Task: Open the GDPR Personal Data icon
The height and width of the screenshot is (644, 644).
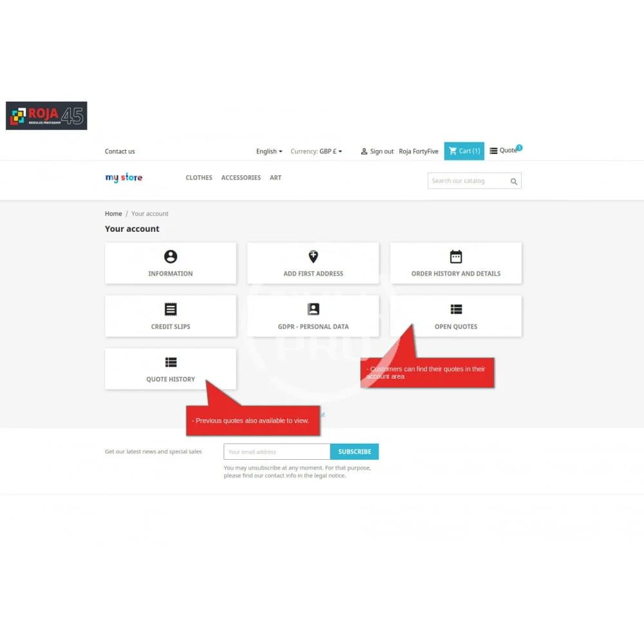Action: pos(313,310)
